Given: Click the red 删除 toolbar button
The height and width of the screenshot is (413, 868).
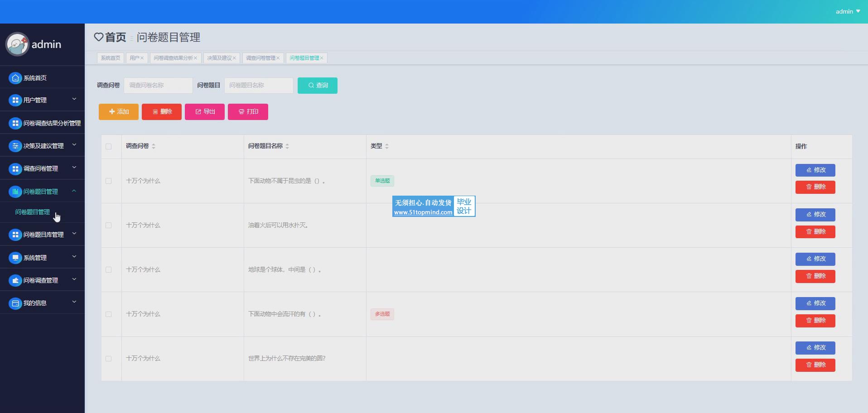Looking at the screenshot, I should click(x=162, y=112).
